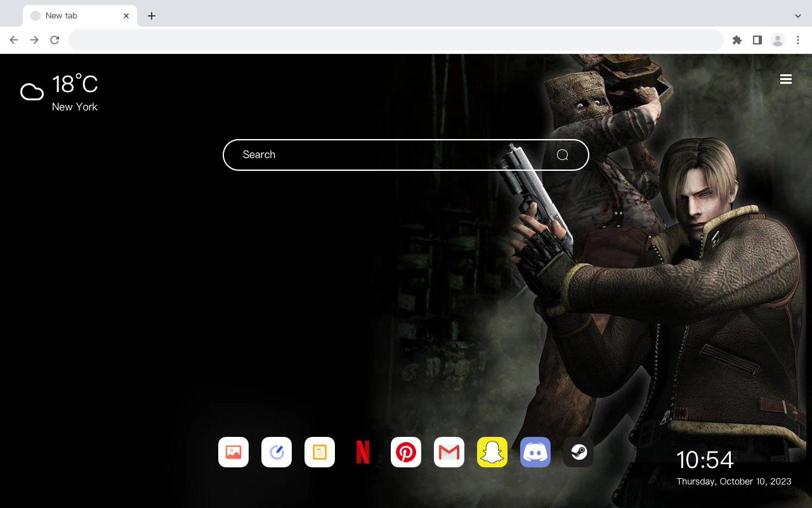Click the New York location label
Screen dimensions: 812x508
(75, 107)
